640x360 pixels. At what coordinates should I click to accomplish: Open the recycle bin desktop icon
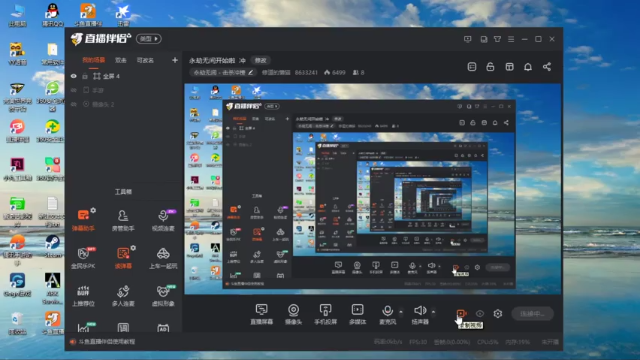pyautogui.click(x=17, y=323)
